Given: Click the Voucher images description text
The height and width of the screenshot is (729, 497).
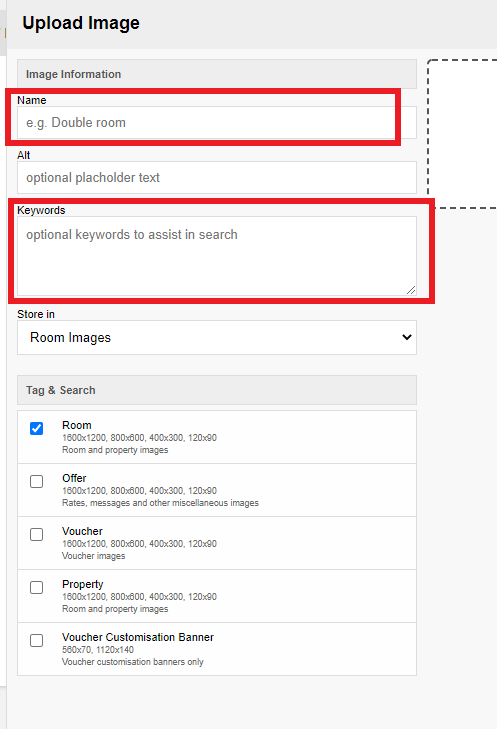Looking at the screenshot, I should [x=93, y=556].
